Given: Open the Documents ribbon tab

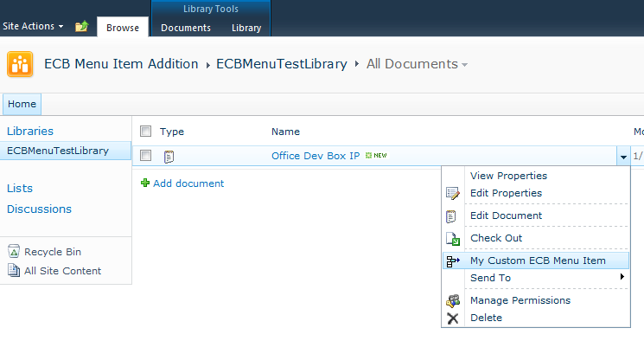Looking at the screenshot, I should [x=186, y=28].
